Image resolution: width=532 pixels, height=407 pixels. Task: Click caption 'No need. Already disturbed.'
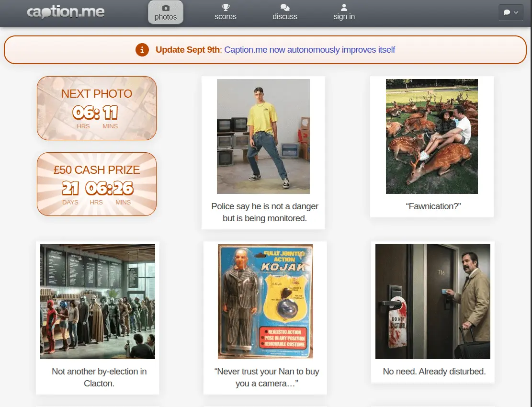click(434, 372)
